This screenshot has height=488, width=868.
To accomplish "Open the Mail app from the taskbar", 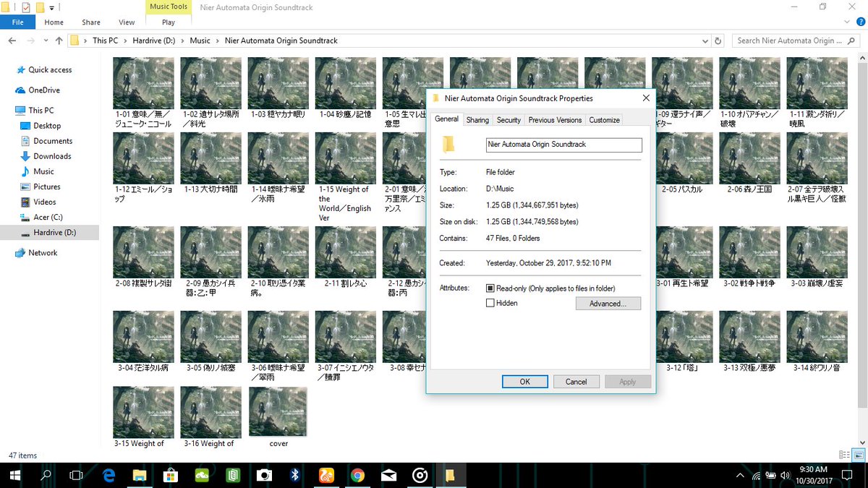I will 388,475.
